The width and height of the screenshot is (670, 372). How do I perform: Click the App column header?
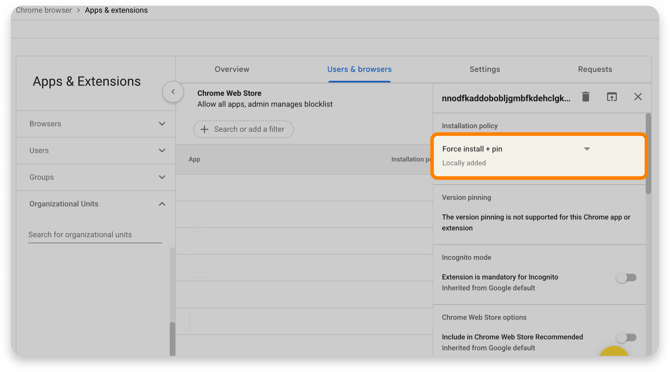194,159
